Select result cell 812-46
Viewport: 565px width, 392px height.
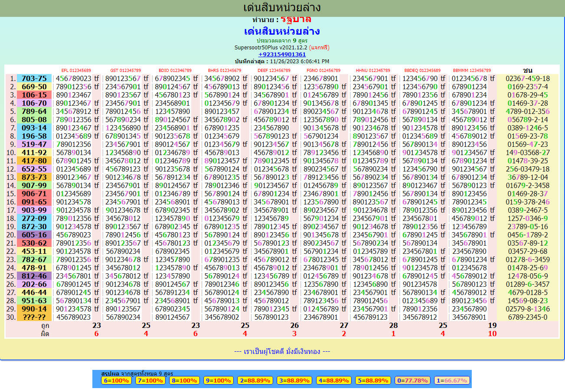click(x=34, y=276)
